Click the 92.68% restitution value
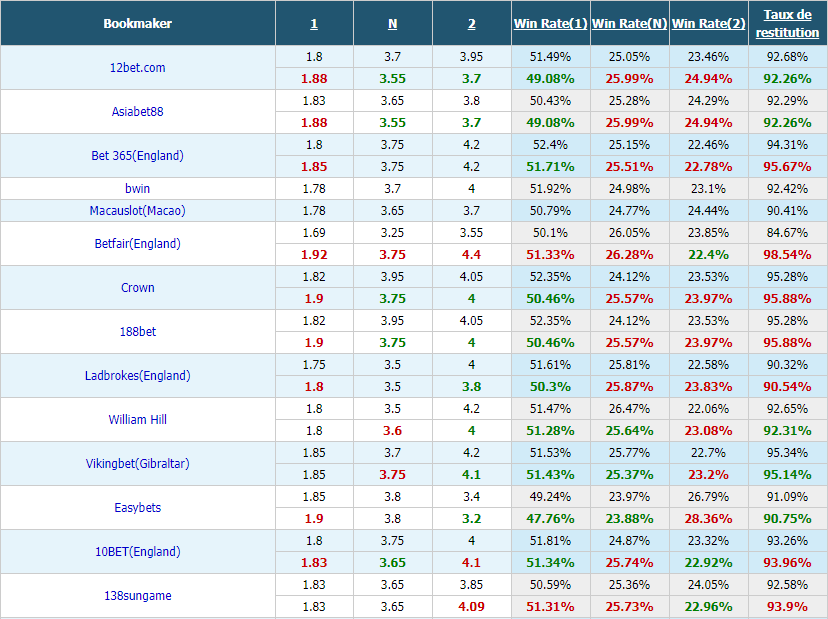Viewport: 828px width, 619px height. (x=787, y=57)
